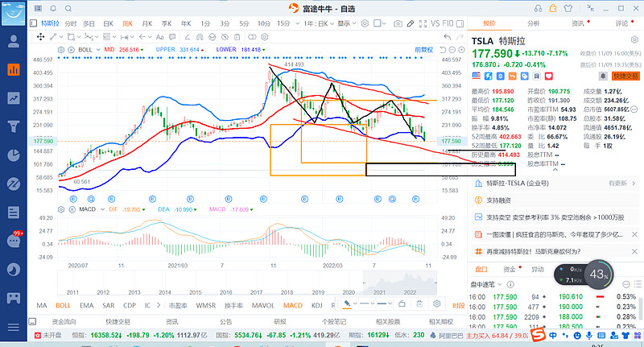Select the text annotation Aa tool
Image resolution: width=644 pixels, height=347 pixels.
(x=159, y=37)
